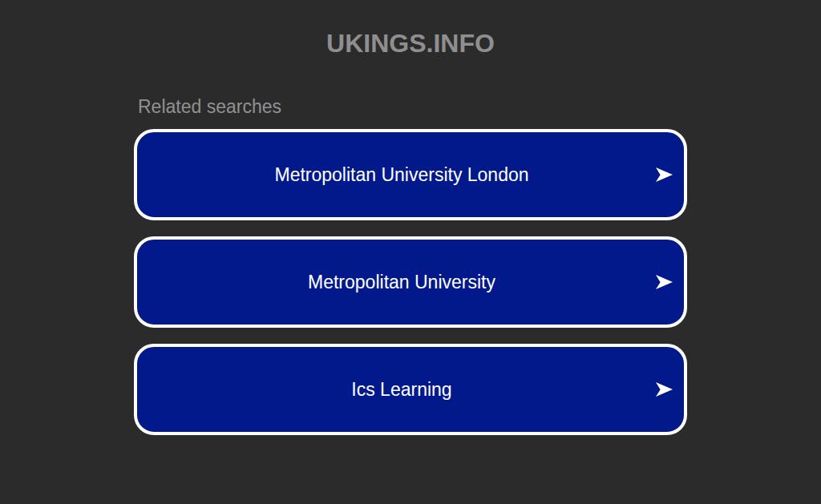Select the 'Metropolitan University' link text in second box
Viewport: 821px width, 504px height.
(x=401, y=282)
